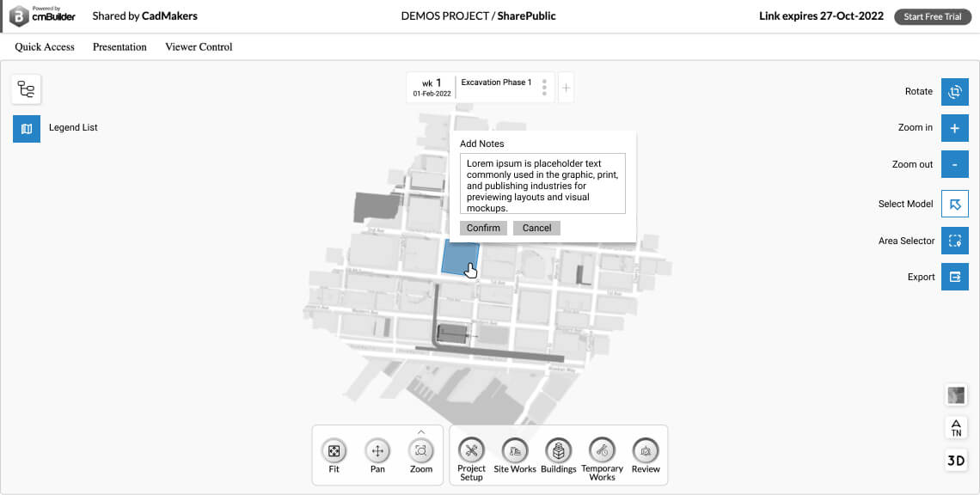Image resolution: width=980 pixels, height=495 pixels.
Task: Click the Zoom out minus button
Action: [x=954, y=164]
